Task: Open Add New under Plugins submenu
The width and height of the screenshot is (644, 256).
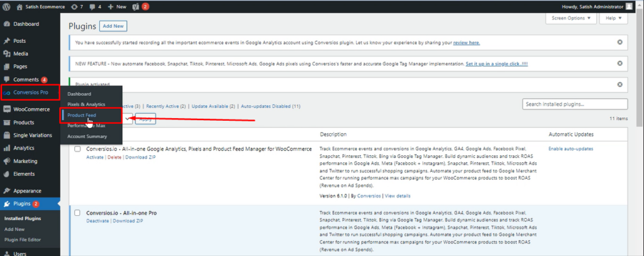Action: (x=14, y=230)
